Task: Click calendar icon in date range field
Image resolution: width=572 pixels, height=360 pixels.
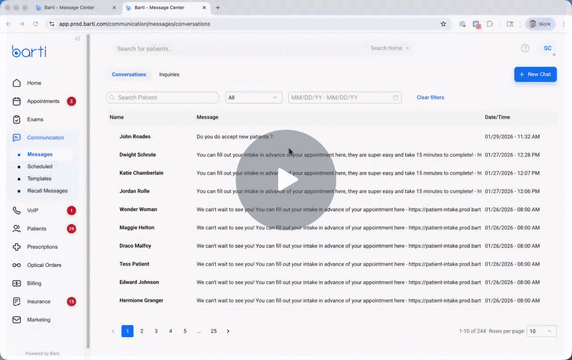Action: pyautogui.click(x=395, y=98)
